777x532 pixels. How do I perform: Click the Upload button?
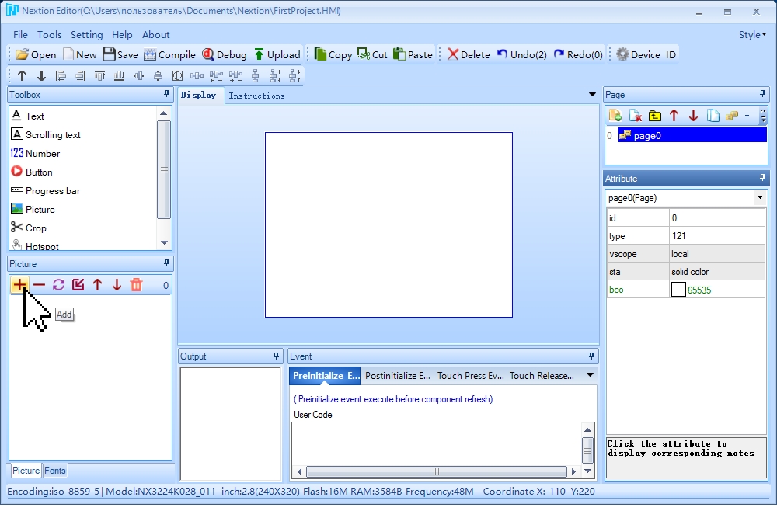[277, 54]
